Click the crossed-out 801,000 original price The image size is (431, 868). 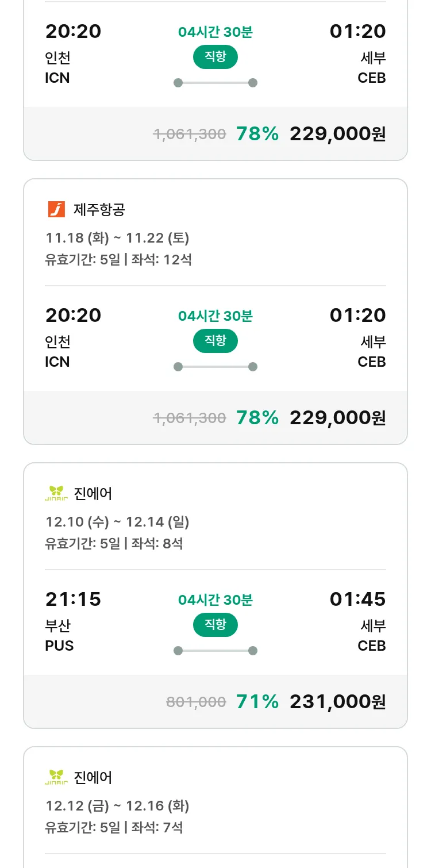(x=196, y=702)
